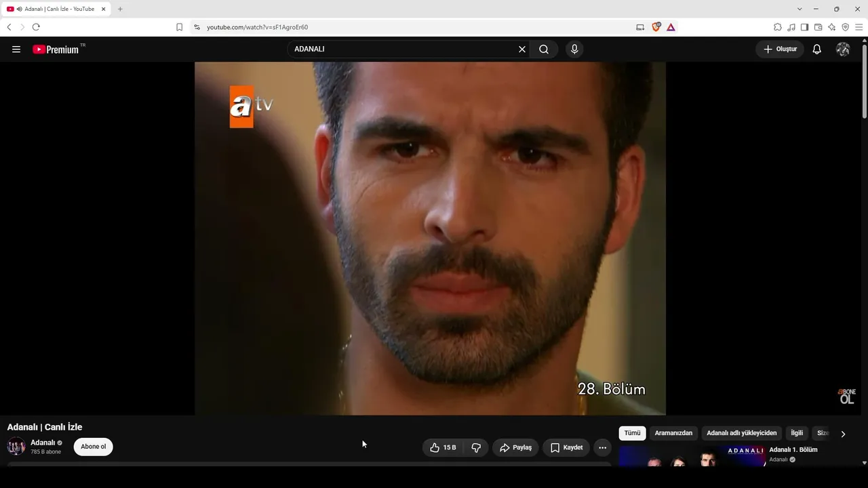This screenshot has height=488, width=868.
Task: Like the video with thumbs up
Action: pos(443,447)
